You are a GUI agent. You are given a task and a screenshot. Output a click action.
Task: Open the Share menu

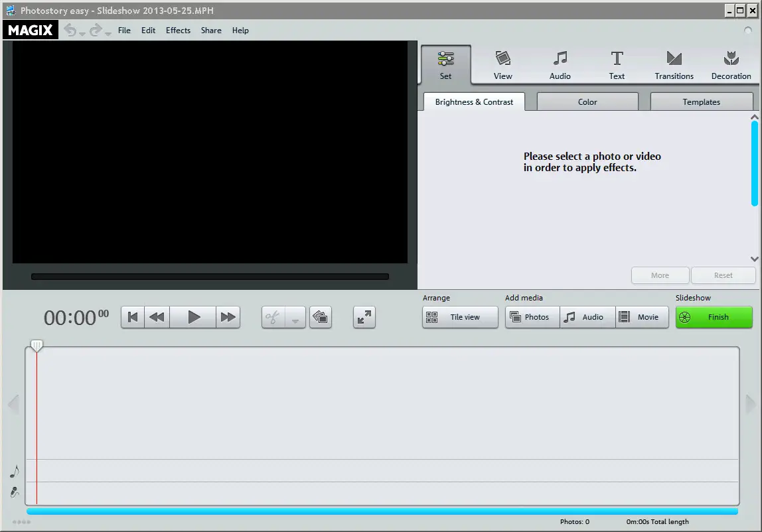point(211,30)
